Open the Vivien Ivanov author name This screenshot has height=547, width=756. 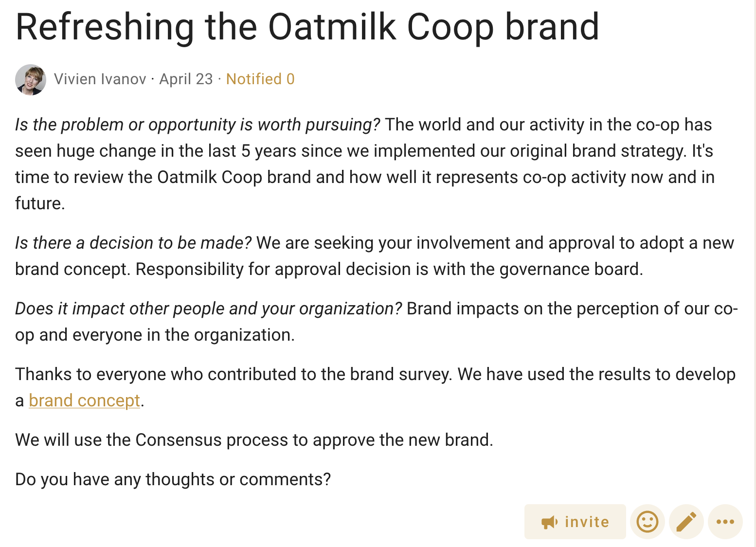tap(100, 79)
